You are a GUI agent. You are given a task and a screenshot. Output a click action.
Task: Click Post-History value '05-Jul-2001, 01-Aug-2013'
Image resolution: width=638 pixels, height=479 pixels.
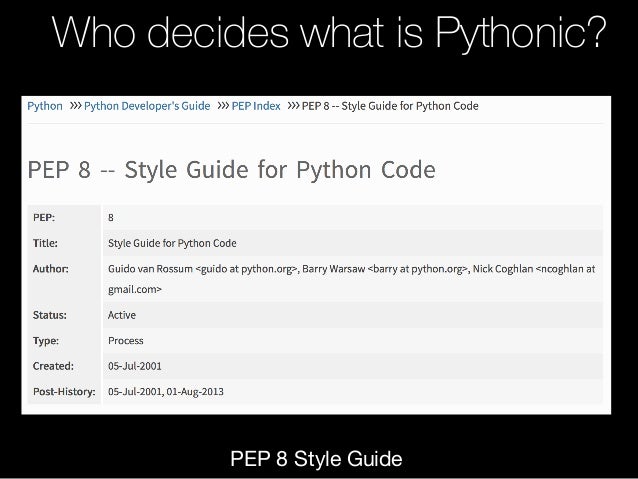166,392
